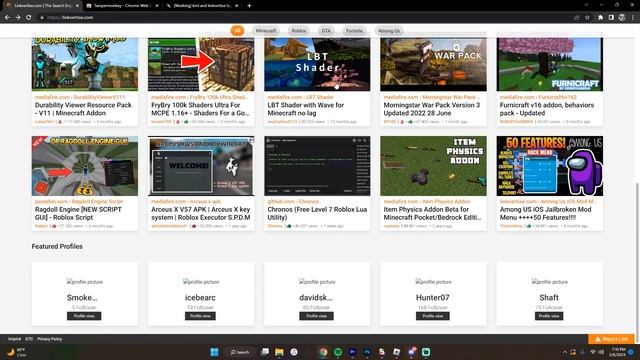Open the Furnicraft thumbnail
The width and height of the screenshot is (640, 360).
point(549,64)
